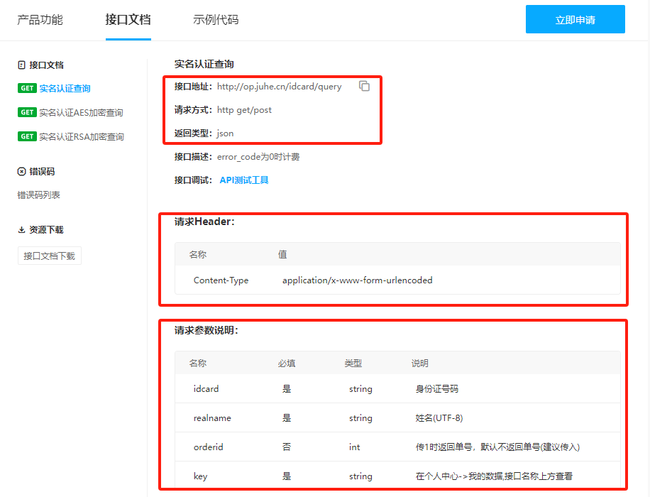Click the download icon beside 资源下载

coord(22,229)
